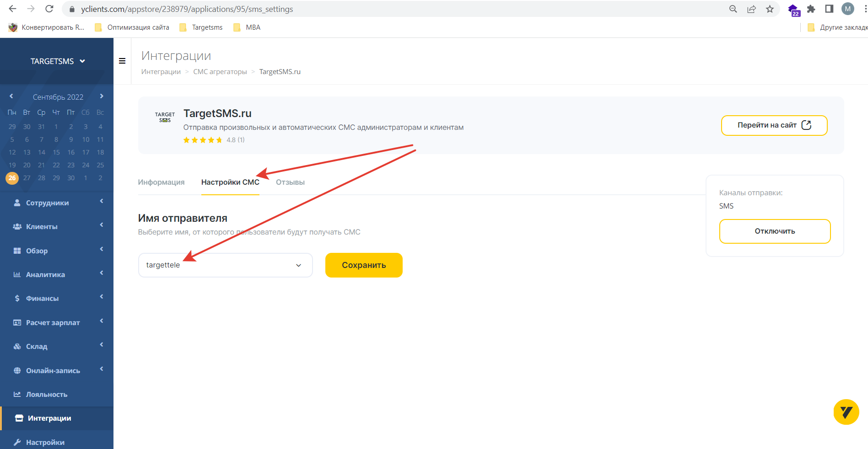Expand Обзор submenu chevron

(102, 249)
